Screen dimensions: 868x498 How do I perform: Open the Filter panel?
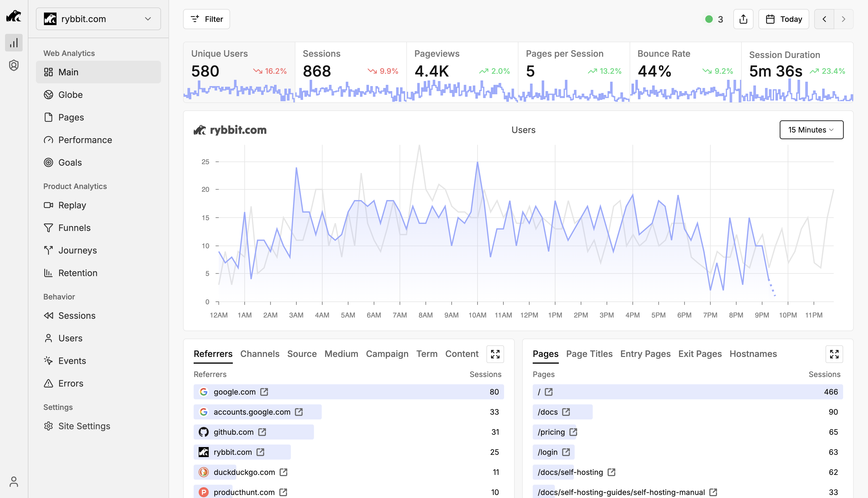click(x=206, y=19)
